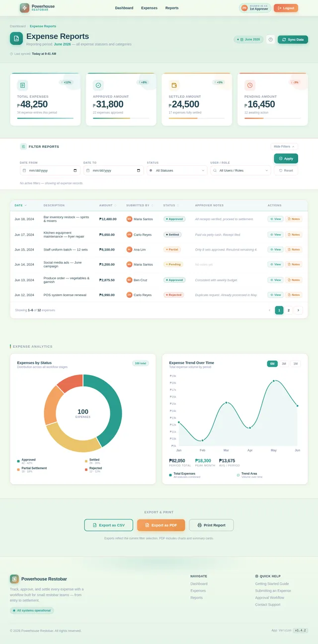This screenshot has height=644, width=318.
Task: Click the Sync Data button
Action: (x=293, y=39)
